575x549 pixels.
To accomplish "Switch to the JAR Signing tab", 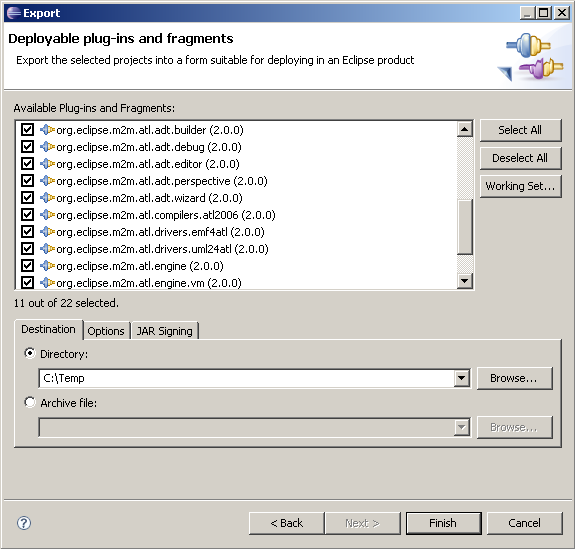I will pos(165,331).
